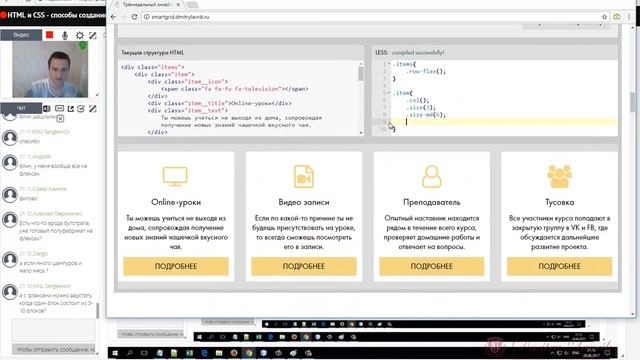The width and height of the screenshot is (640, 360).
Task: Click the chat message input field
Action: [53, 330]
